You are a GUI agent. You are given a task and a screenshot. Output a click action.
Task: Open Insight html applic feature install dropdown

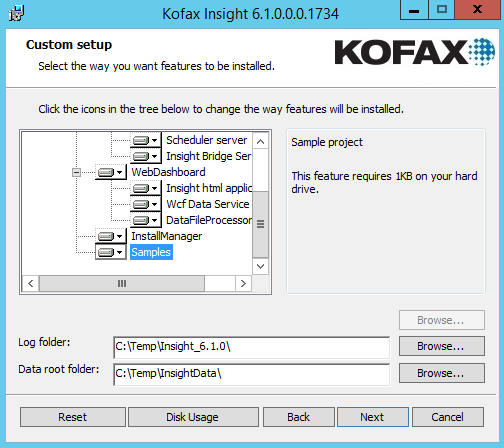point(145,188)
